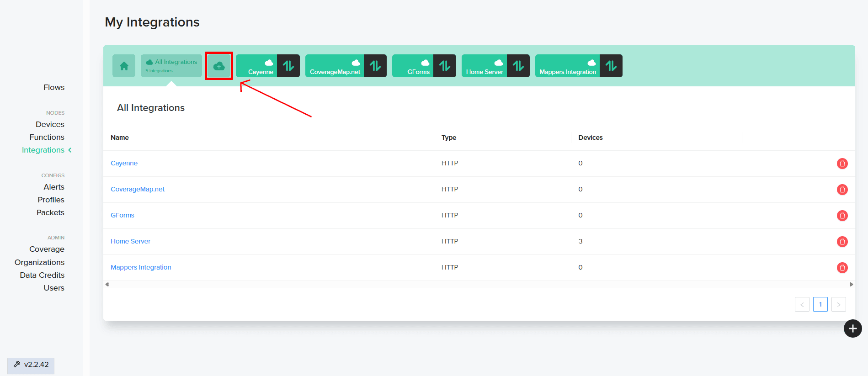
Task: Click the device count 0 in CoverageMap.net row
Action: pyautogui.click(x=580, y=189)
